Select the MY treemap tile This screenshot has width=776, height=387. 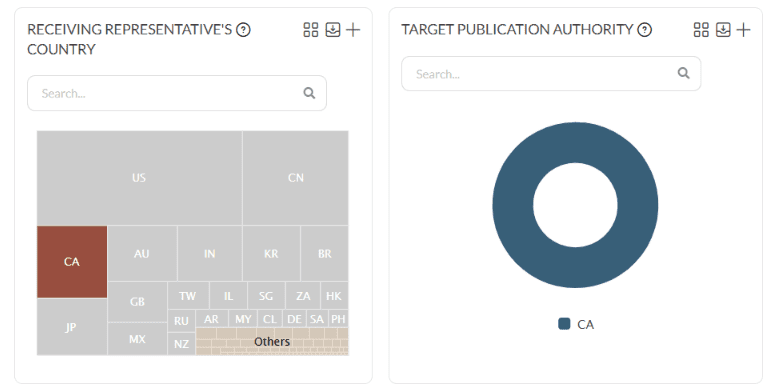(242, 319)
